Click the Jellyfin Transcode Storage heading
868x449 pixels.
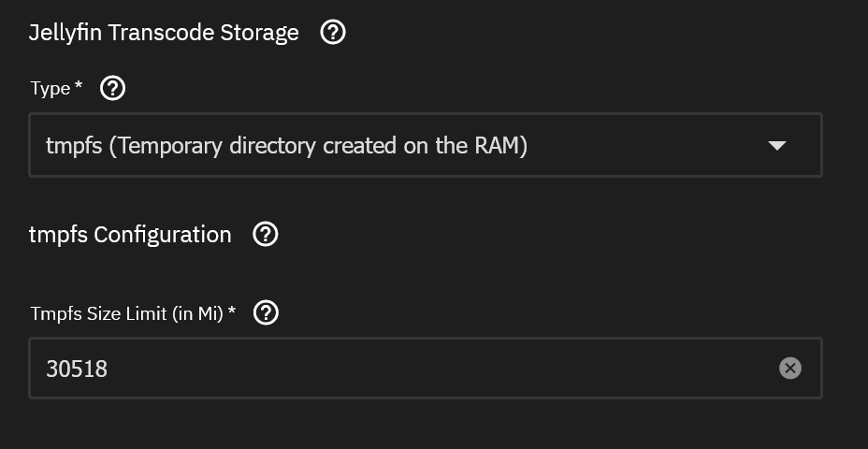coord(164,33)
